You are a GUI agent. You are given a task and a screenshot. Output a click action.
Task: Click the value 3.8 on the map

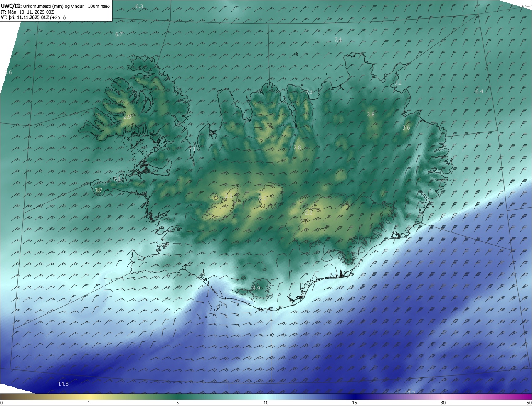pos(371,114)
